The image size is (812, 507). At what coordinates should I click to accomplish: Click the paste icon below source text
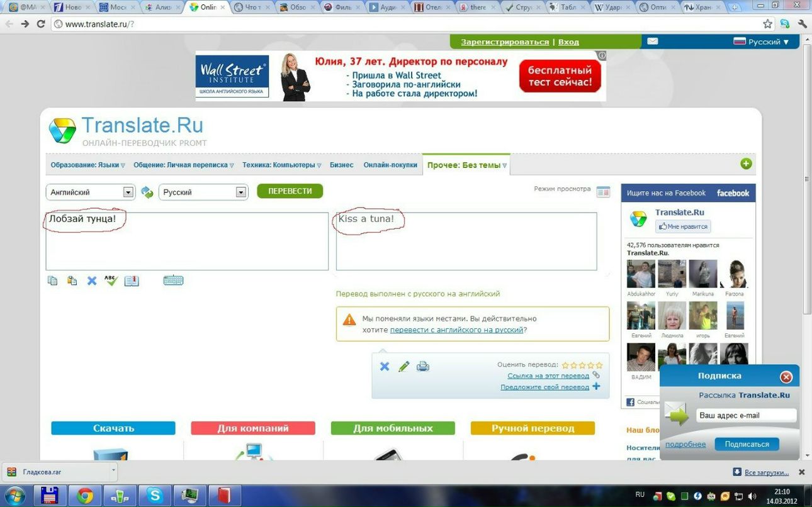point(72,281)
